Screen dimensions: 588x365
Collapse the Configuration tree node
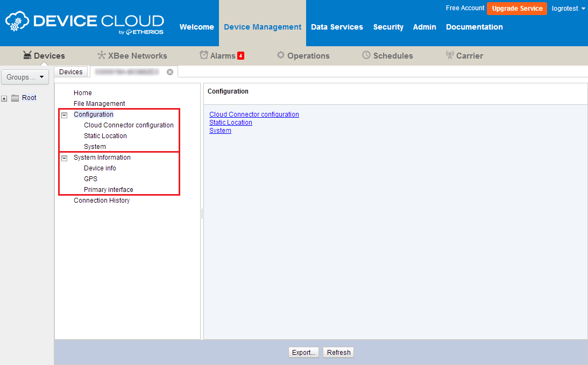pyautogui.click(x=65, y=115)
